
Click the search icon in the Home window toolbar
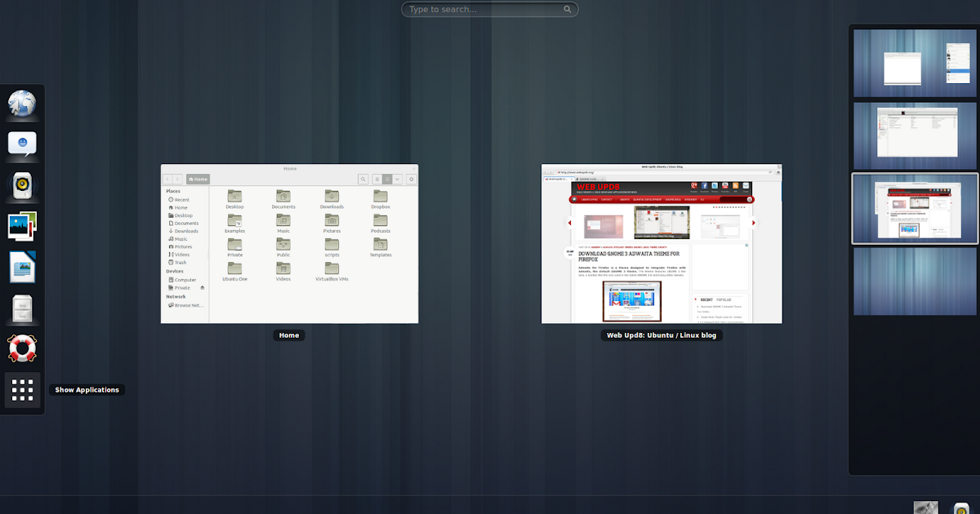click(363, 179)
